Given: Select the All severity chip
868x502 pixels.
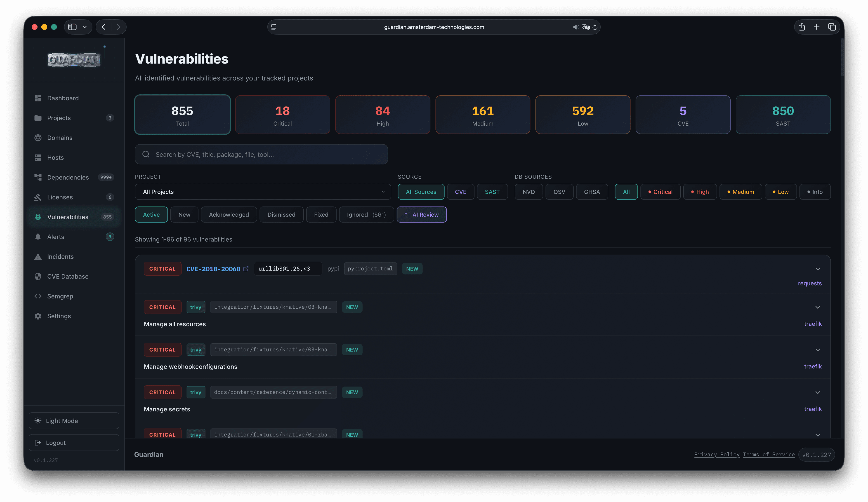Looking at the screenshot, I should coord(626,192).
